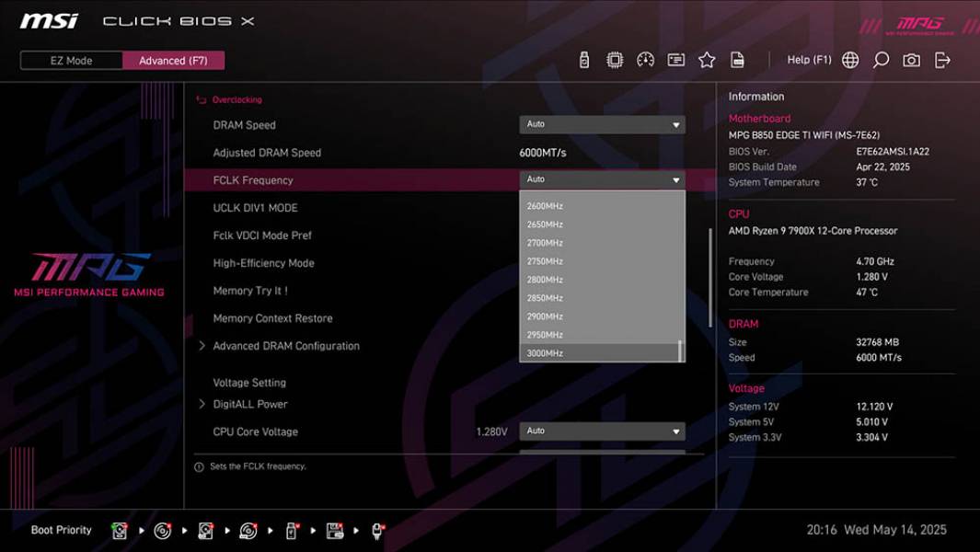
Task: Click MPG B850 EDGE TI WIFI model name
Action: [x=803, y=135]
